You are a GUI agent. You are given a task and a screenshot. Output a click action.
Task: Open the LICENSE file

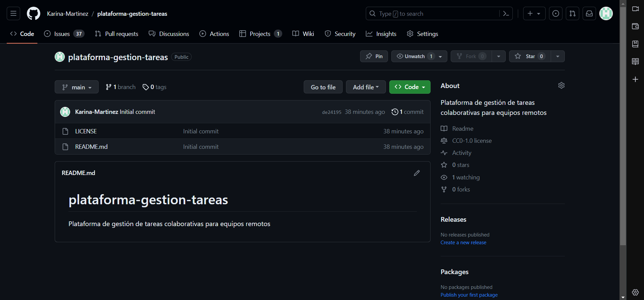[x=86, y=131]
